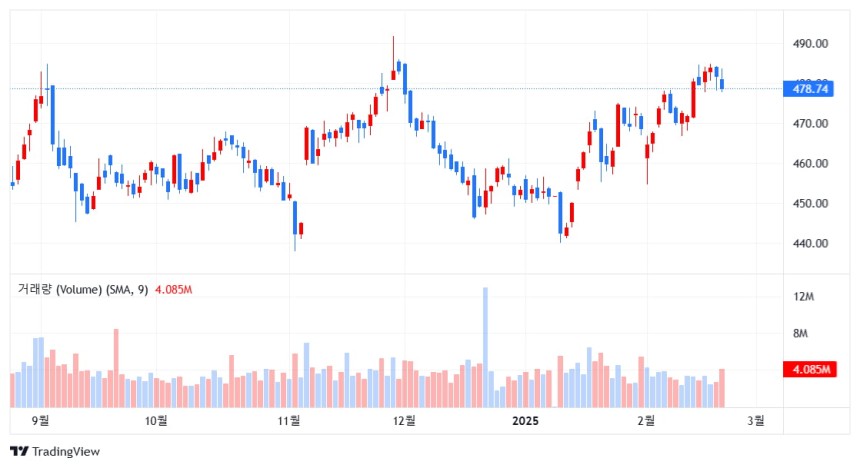Click the 12M volume scale label
860x468 pixels.
tap(804, 297)
